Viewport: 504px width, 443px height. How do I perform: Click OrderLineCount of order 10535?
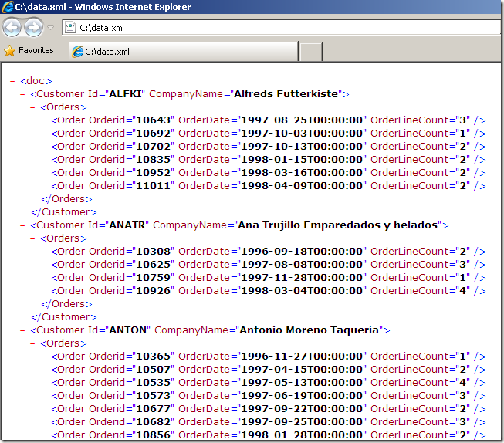pyautogui.click(x=462, y=383)
